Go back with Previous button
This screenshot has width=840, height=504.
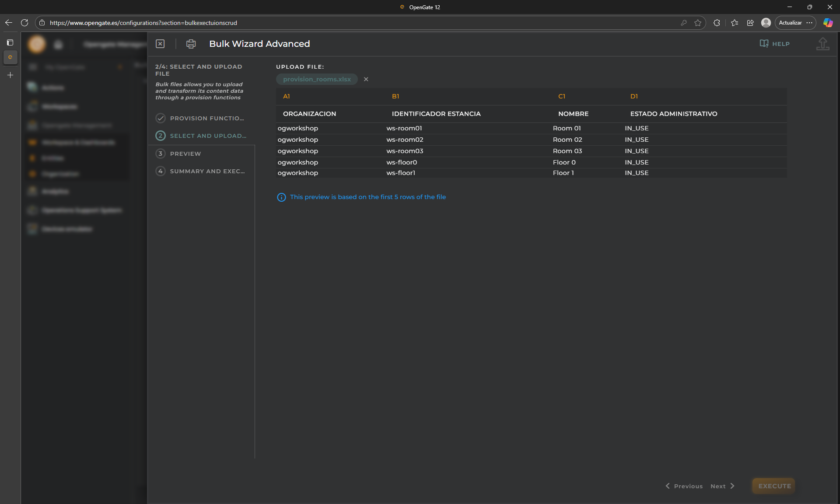tap(684, 486)
